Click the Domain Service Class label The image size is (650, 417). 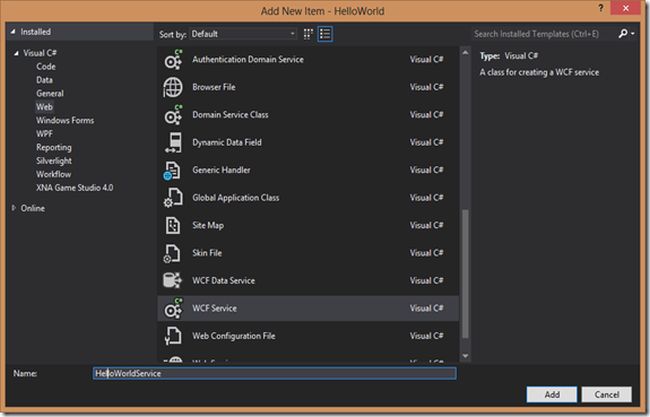(x=230, y=115)
